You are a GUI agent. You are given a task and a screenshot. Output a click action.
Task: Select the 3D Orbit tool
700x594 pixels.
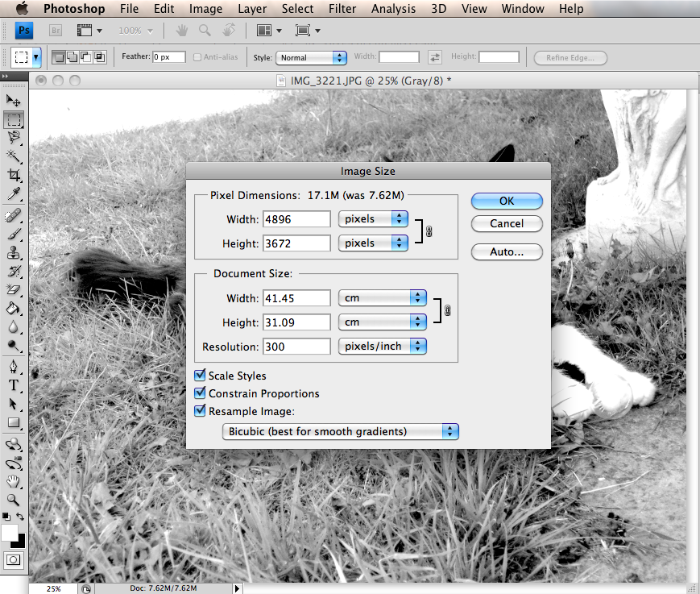click(x=14, y=463)
